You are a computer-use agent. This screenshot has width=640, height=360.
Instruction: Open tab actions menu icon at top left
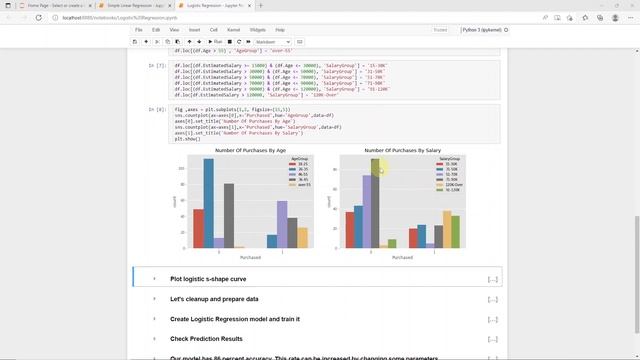tap(8, 6)
